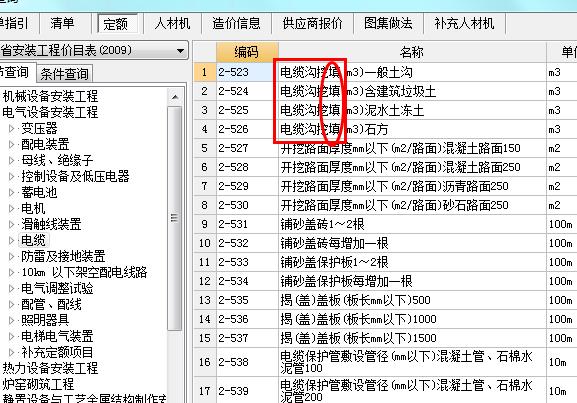Select row 电缆沟挖填(m3)石方
The height and width of the screenshot is (403, 577).
point(412,130)
